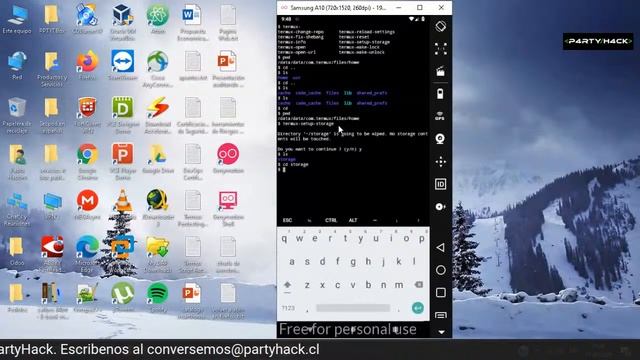Open the webcam camera widget

[x=440, y=139]
